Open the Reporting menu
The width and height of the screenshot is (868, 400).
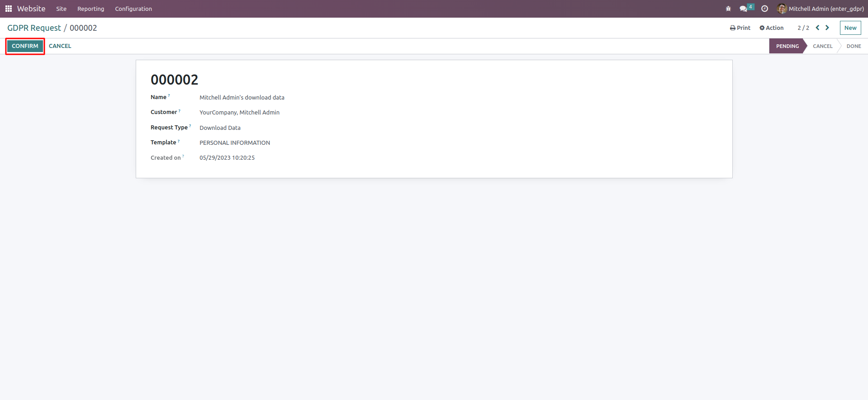90,9
